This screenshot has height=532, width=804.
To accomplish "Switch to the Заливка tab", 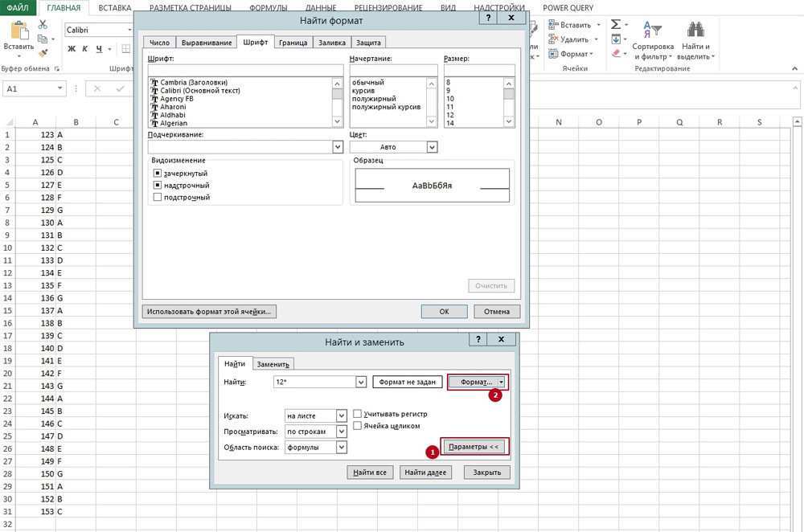I will pyautogui.click(x=331, y=43).
